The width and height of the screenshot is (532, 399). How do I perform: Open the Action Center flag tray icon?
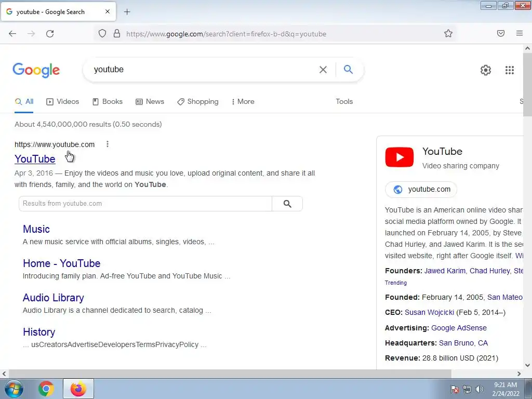pos(455,389)
